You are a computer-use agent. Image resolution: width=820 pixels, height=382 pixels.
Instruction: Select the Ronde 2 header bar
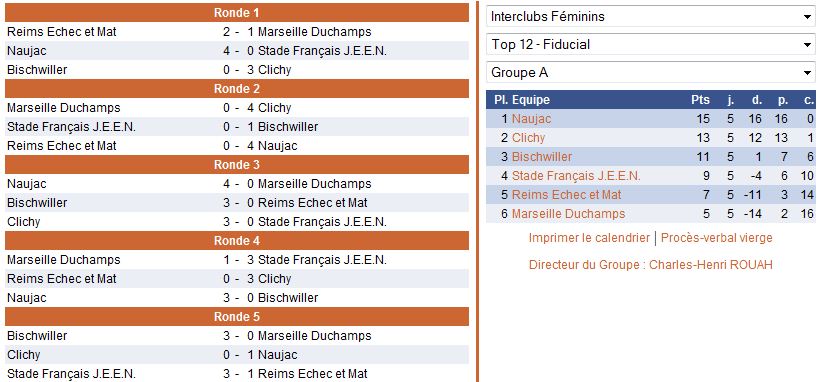237,88
